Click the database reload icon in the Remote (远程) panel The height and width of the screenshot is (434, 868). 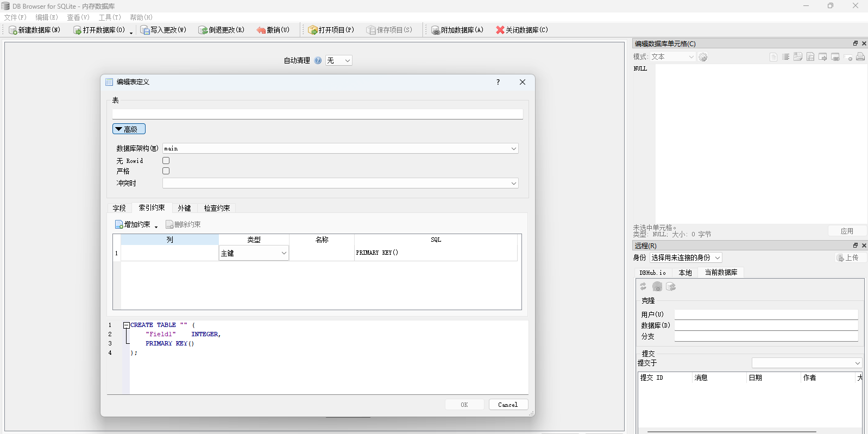671,287
